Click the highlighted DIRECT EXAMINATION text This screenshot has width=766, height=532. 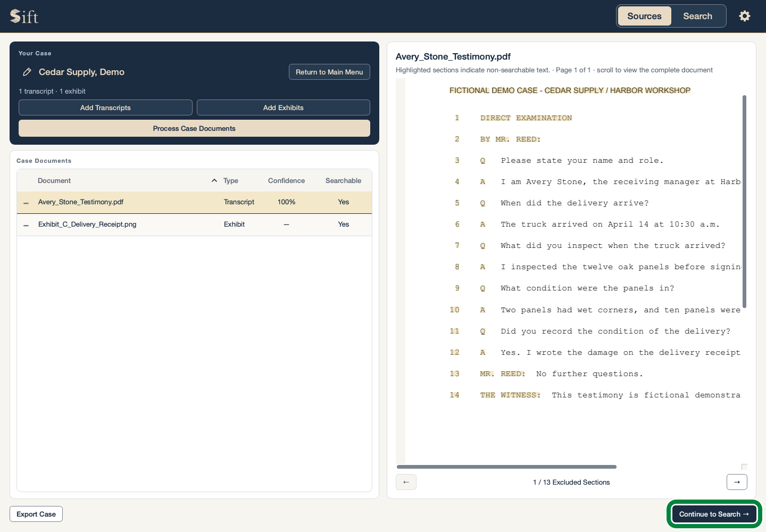(x=526, y=118)
